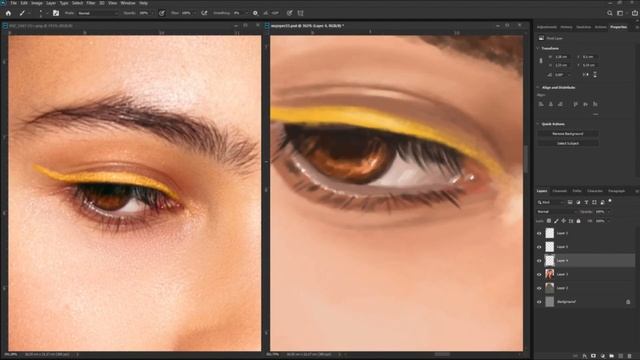Open the Brush Settings panel icon
640x360 pixels.
(56, 13)
